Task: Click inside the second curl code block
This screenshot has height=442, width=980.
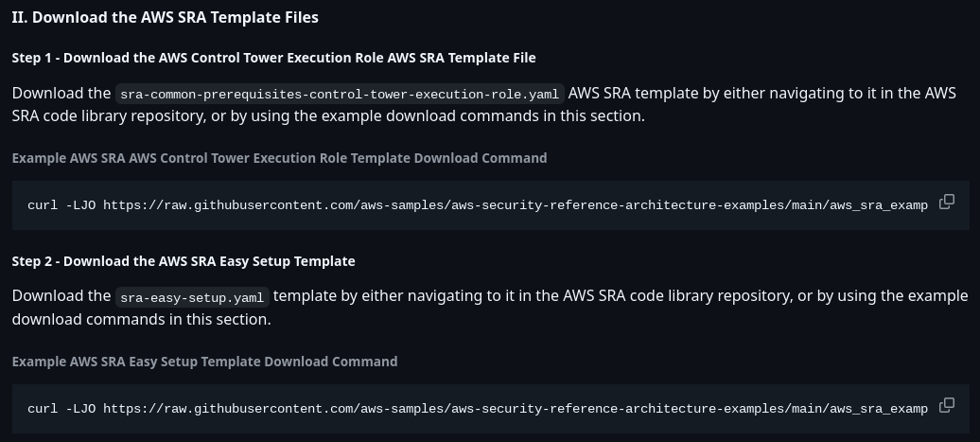Action: pyautogui.click(x=491, y=409)
